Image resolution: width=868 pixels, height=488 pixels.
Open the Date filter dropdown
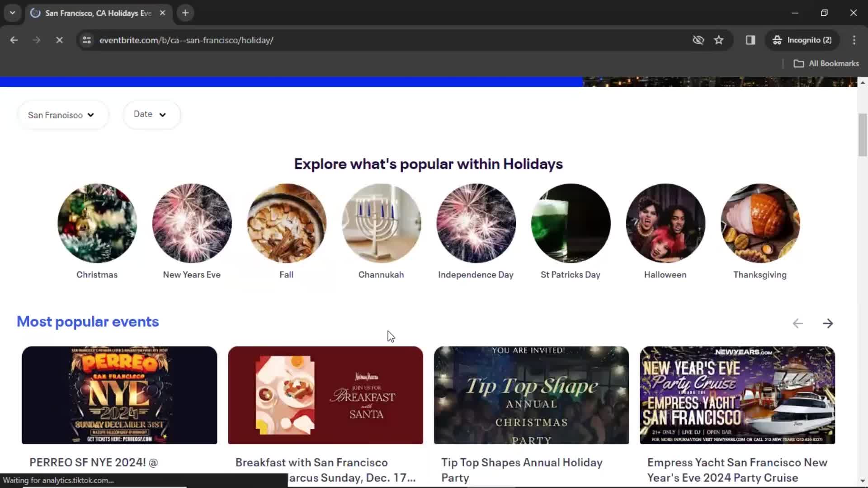(x=151, y=115)
